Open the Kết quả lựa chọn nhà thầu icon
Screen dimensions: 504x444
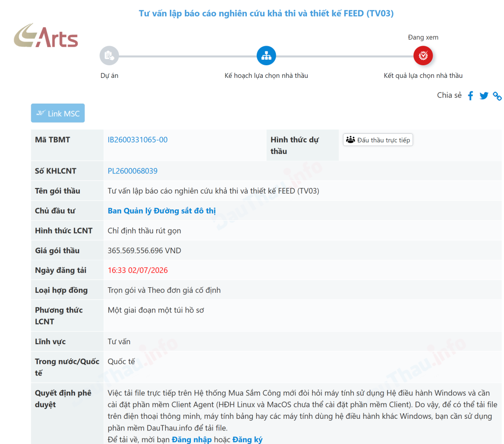pos(423,55)
